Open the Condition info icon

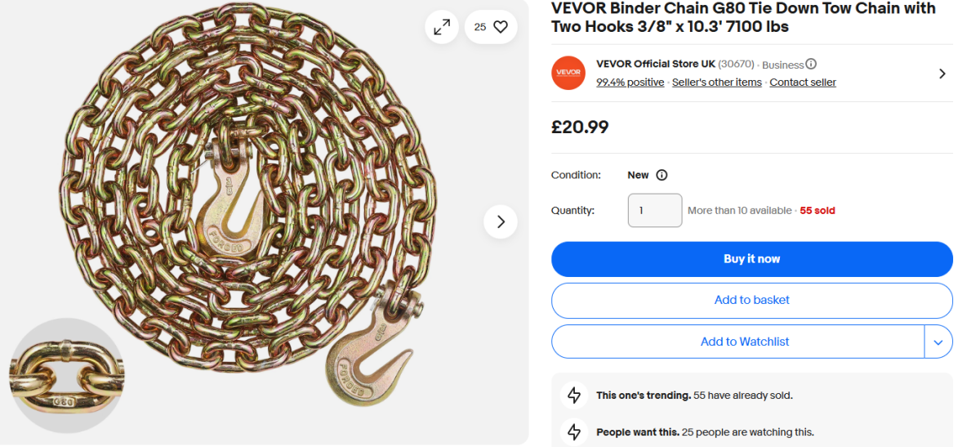tap(662, 175)
